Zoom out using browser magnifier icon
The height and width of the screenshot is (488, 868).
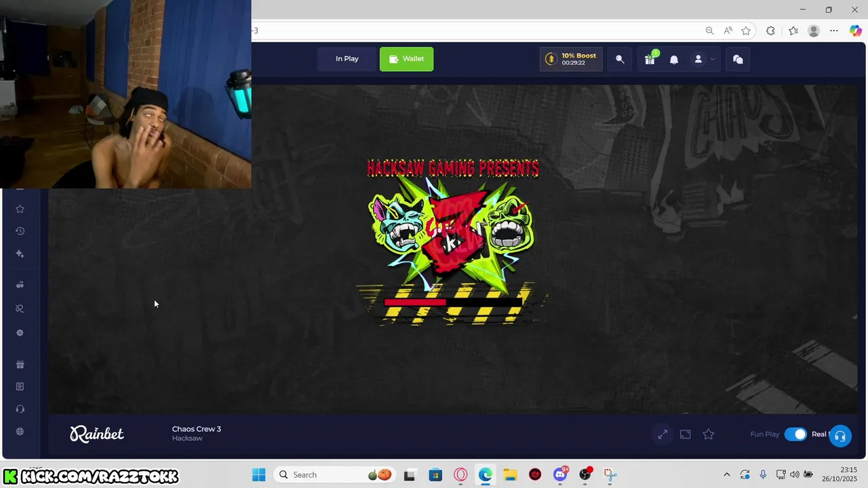[x=709, y=30]
